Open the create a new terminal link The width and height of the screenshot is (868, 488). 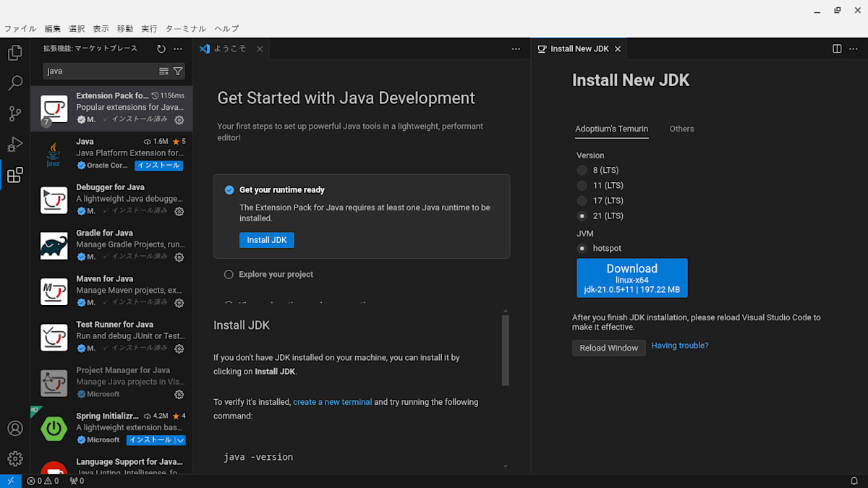coord(333,402)
